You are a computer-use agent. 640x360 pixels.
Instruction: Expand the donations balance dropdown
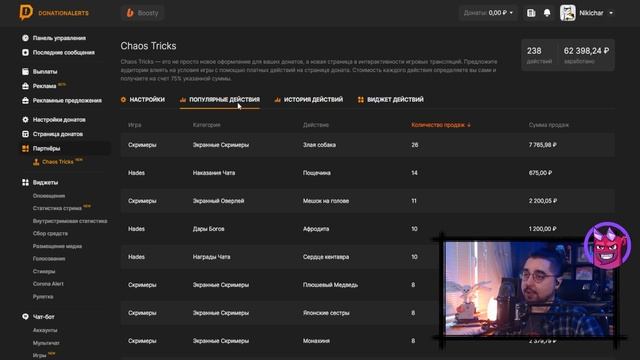pos(489,13)
